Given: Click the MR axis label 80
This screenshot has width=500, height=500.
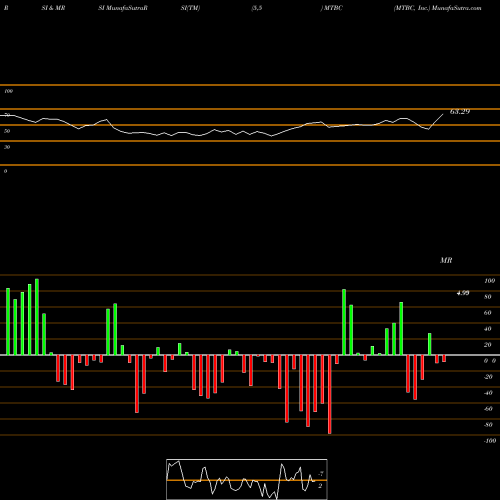Looking at the screenshot, I should [x=488, y=297].
